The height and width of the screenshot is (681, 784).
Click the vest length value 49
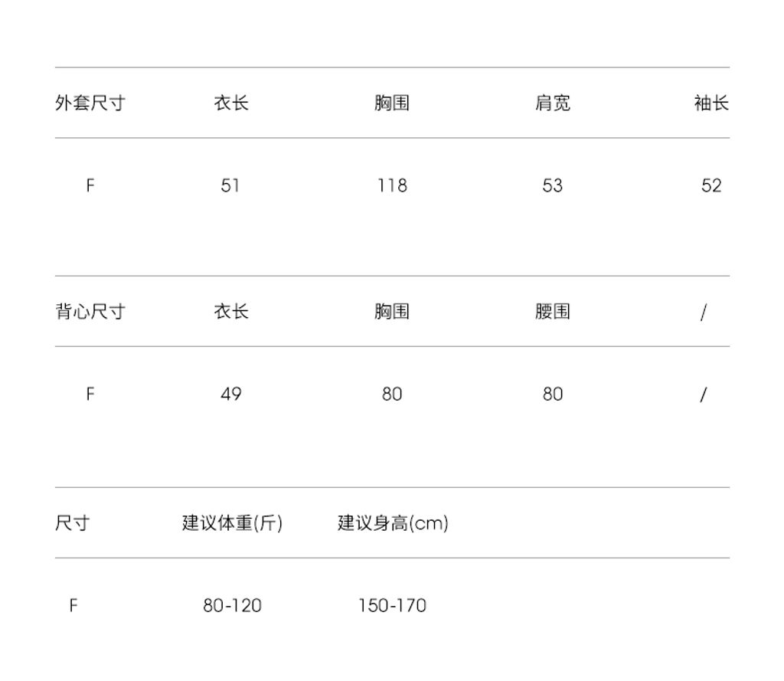[230, 394]
